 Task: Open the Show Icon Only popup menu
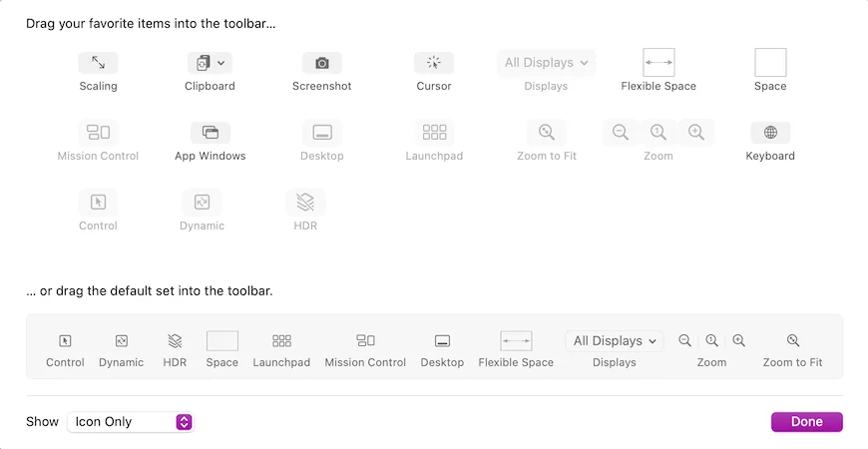pos(129,422)
